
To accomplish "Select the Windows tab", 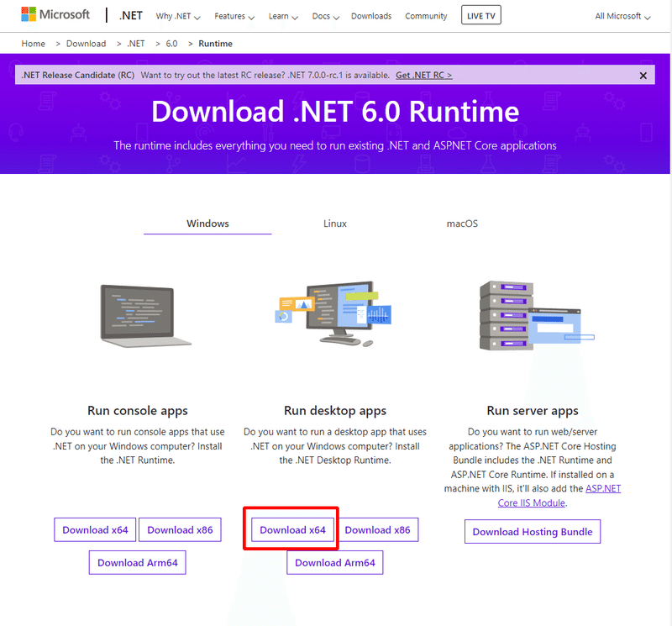I will point(207,224).
